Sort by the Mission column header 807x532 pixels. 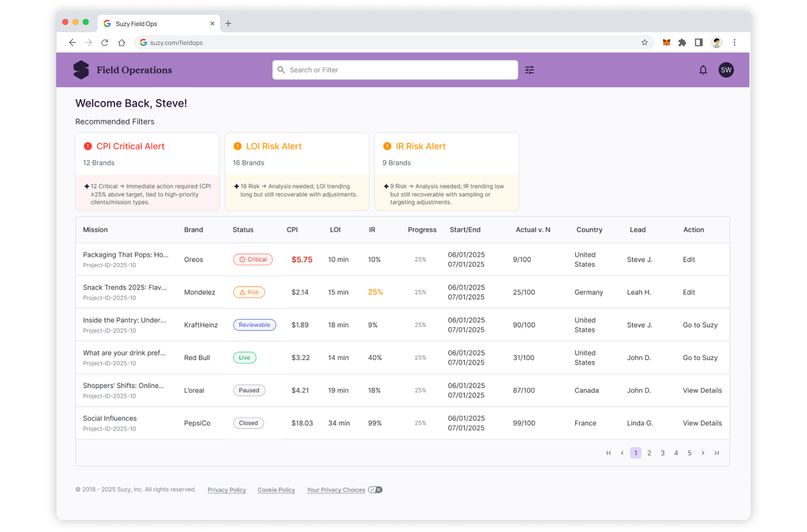point(96,230)
